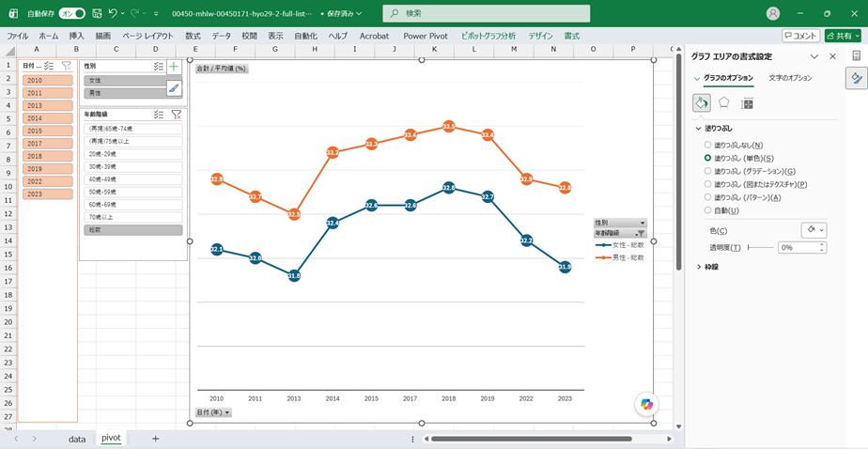Open the 色 fill color dropdown
868x449 pixels.
(814, 230)
